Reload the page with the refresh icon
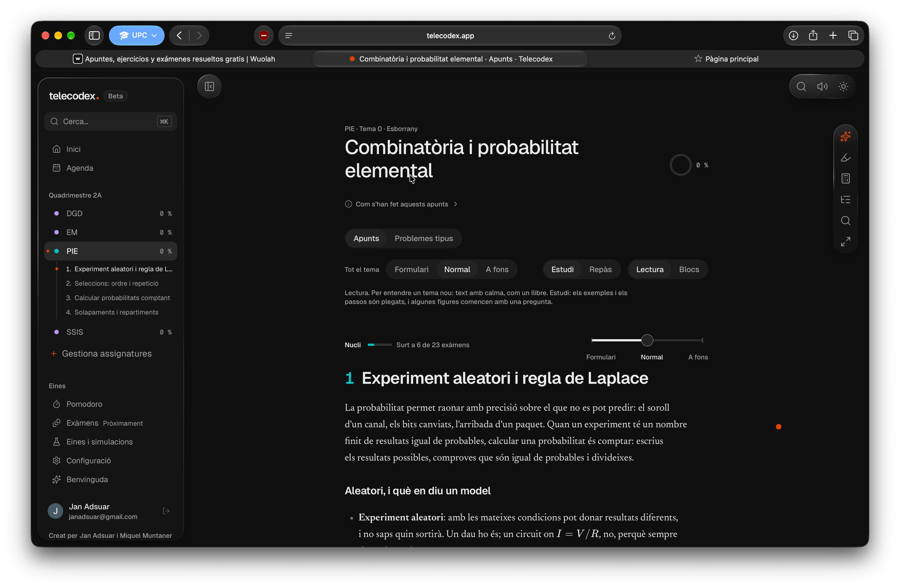The height and width of the screenshot is (588, 900). click(x=612, y=36)
